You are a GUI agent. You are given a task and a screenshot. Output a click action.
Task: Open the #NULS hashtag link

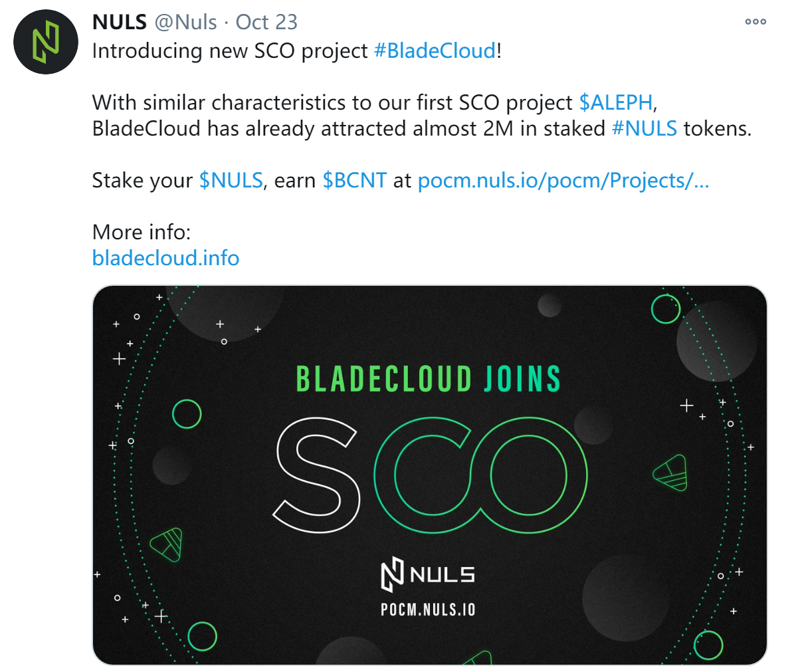coord(644,129)
